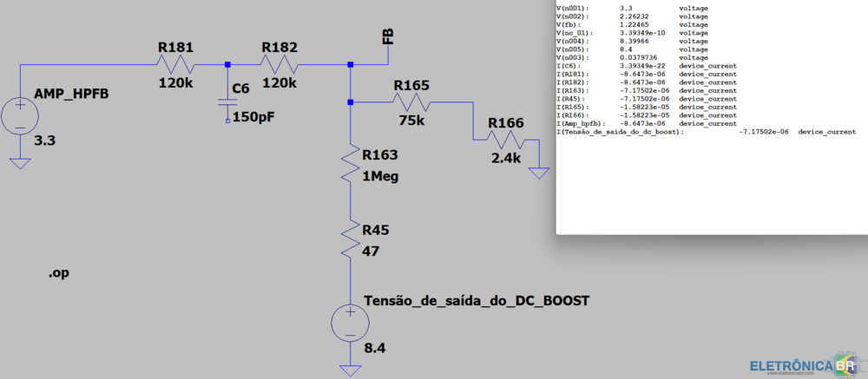Click the Tensão_de_saída_do_DC_BOOST source name label
The image size is (868, 379).
coord(475,300)
